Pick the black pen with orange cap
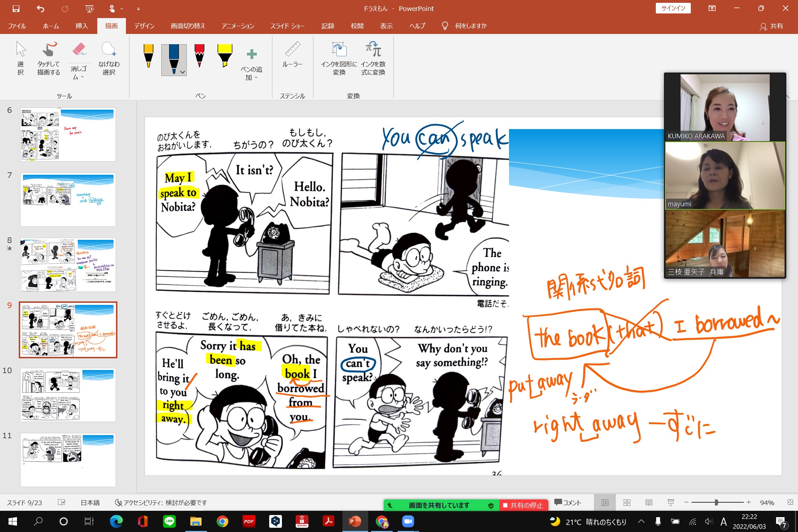The width and height of the screenshot is (798, 532). (149, 56)
